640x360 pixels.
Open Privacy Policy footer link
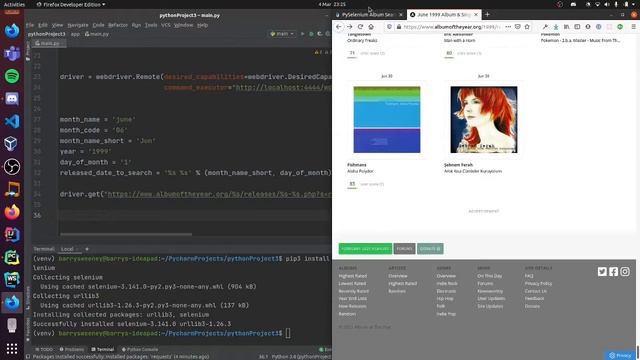click(x=538, y=283)
